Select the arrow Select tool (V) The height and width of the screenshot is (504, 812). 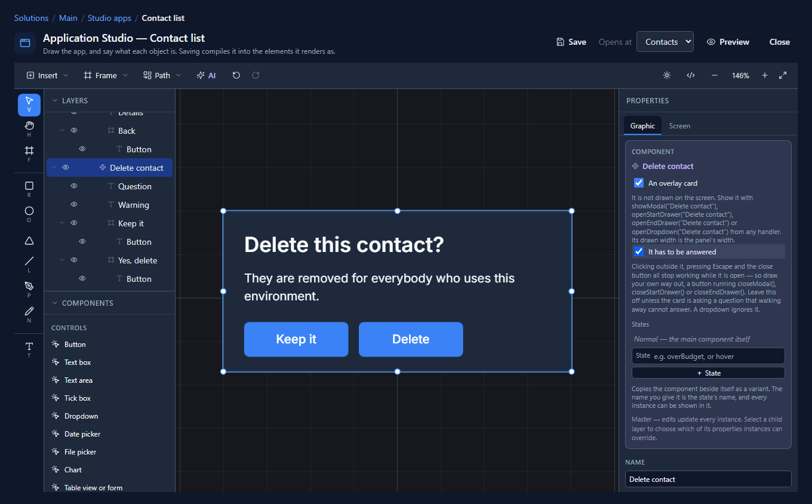pyautogui.click(x=29, y=105)
